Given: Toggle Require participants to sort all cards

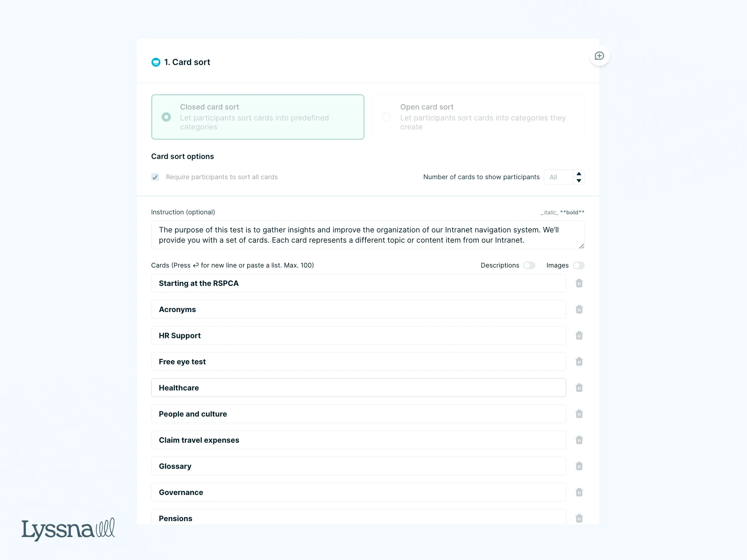Looking at the screenshot, I should point(155,177).
